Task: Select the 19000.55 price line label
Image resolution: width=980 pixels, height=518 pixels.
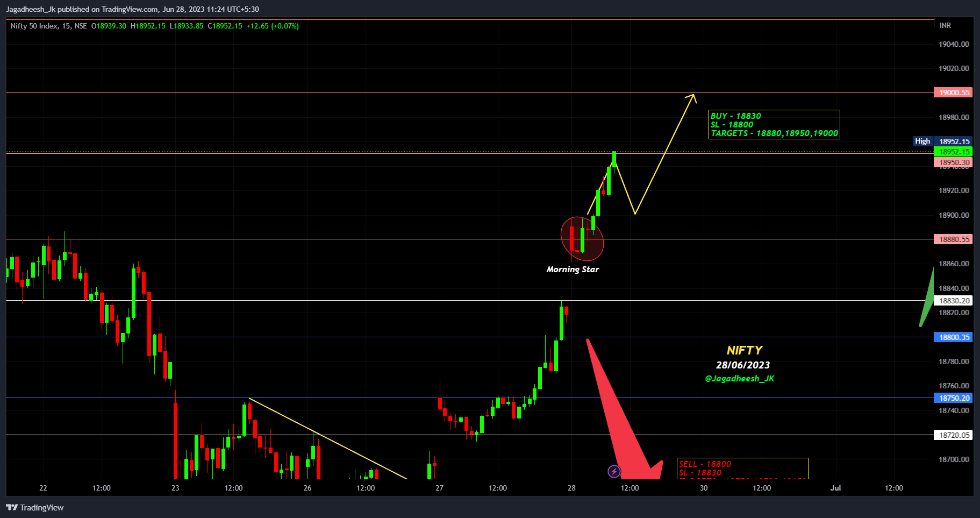Action: 954,93
